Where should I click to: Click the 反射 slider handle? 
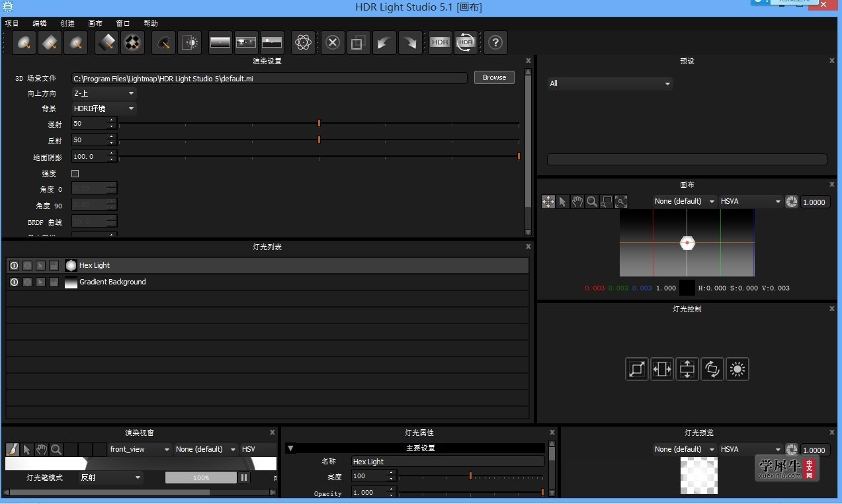[x=319, y=140]
